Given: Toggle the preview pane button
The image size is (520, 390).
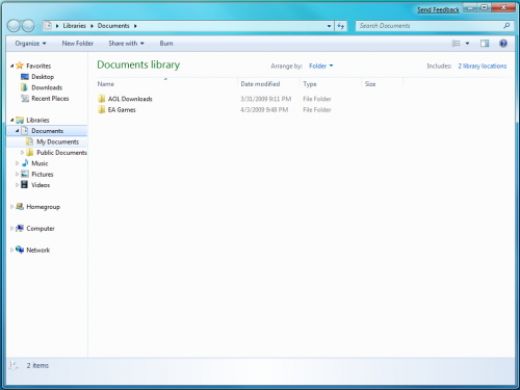Looking at the screenshot, I should point(484,43).
